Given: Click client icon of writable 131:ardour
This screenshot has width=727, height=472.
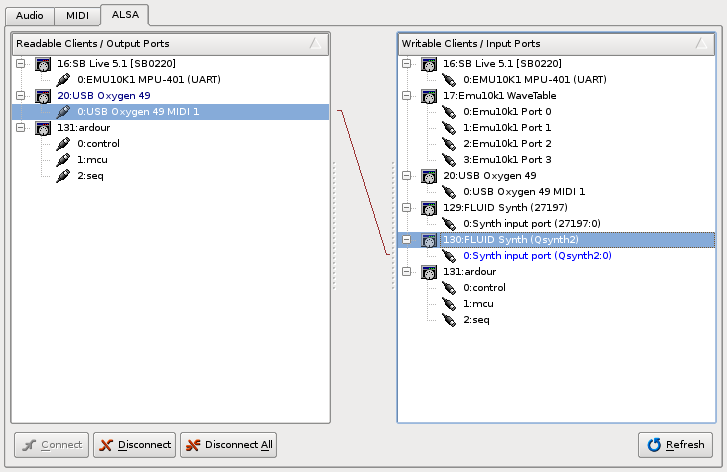Looking at the screenshot, I should tap(429, 272).
